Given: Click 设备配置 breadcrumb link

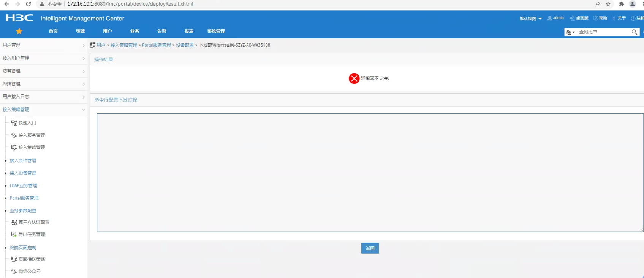Looking at the screenshot, I should [x=185, y=45].
